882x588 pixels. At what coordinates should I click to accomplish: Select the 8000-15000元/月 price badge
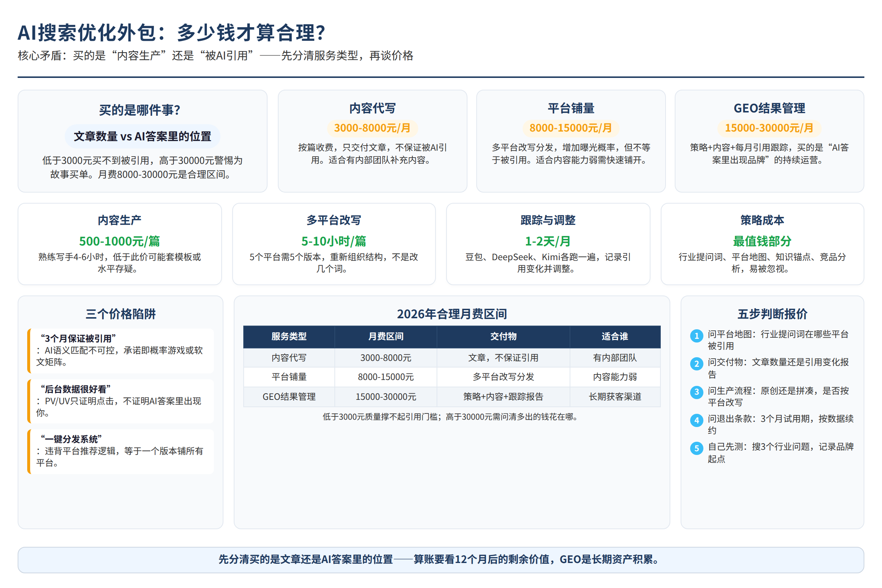(x=571, y=128)
